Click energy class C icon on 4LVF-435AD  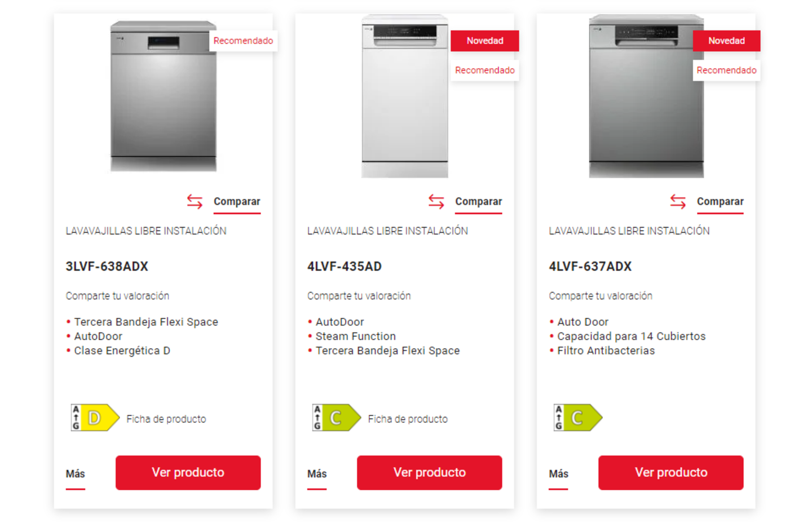(336, 418)
